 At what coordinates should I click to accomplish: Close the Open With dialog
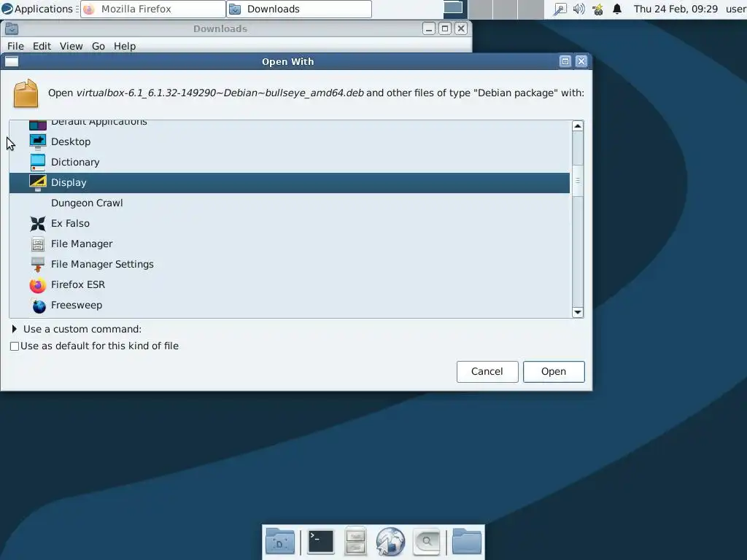point(581,61)
